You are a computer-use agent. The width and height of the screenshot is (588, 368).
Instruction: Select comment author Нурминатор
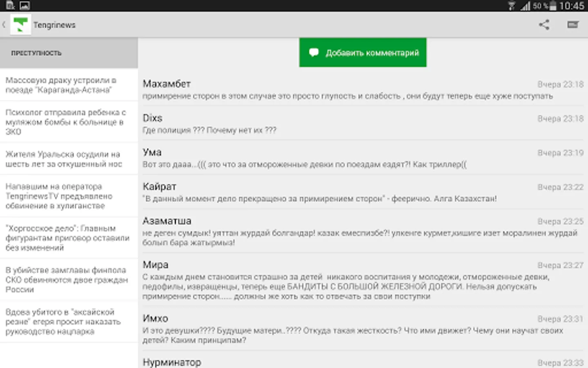(x=171, y=362)
